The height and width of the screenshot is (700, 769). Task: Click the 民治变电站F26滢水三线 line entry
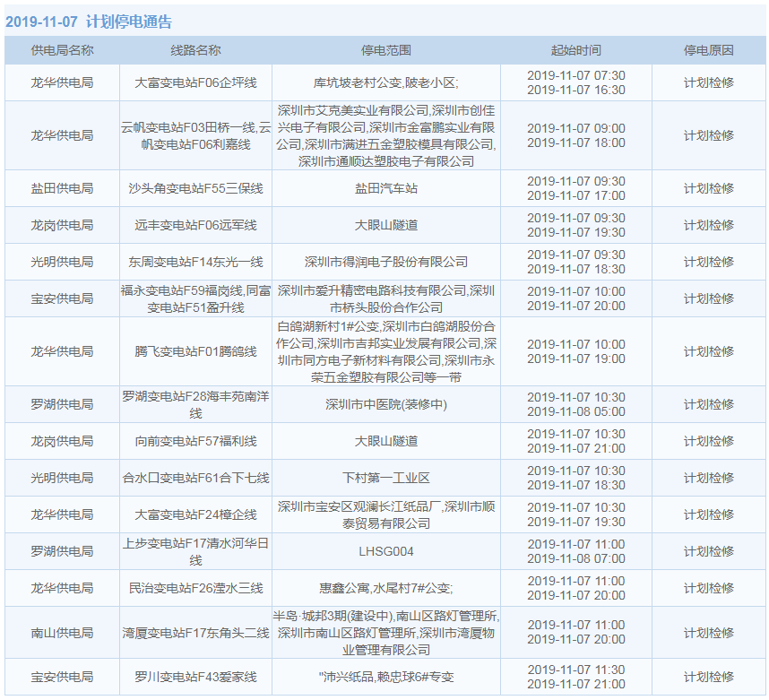195,588
